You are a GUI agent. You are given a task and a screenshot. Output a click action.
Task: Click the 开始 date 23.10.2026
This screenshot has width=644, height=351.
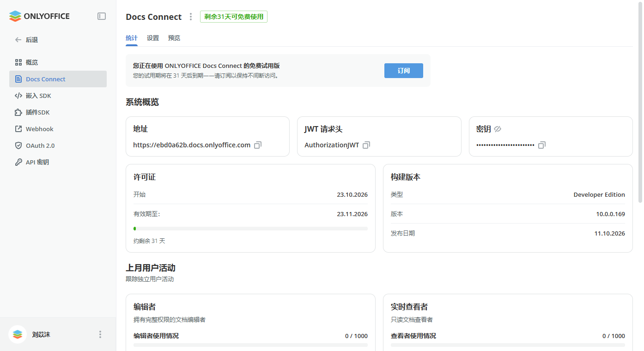point(352,194)
